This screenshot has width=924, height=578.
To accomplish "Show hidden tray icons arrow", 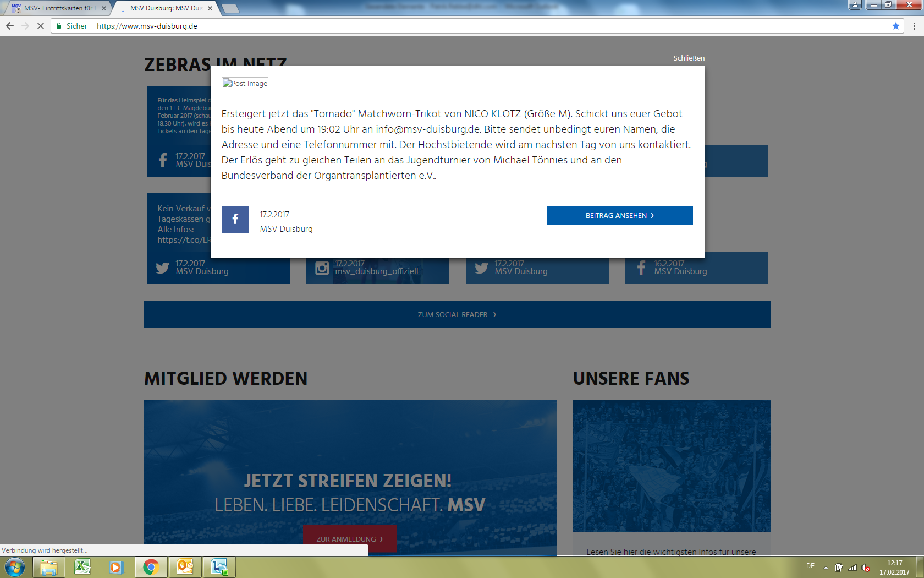I will tap(826, 568).
